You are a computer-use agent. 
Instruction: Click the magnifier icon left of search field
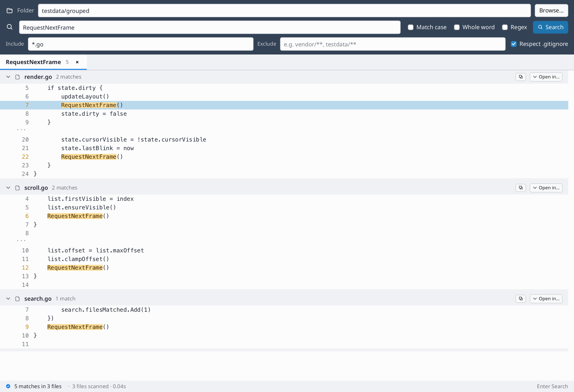9,27
